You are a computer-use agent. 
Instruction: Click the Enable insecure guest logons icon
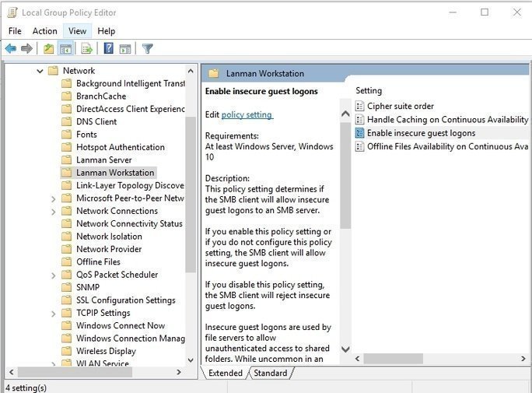pyautogui.click(x=359, y=133)
